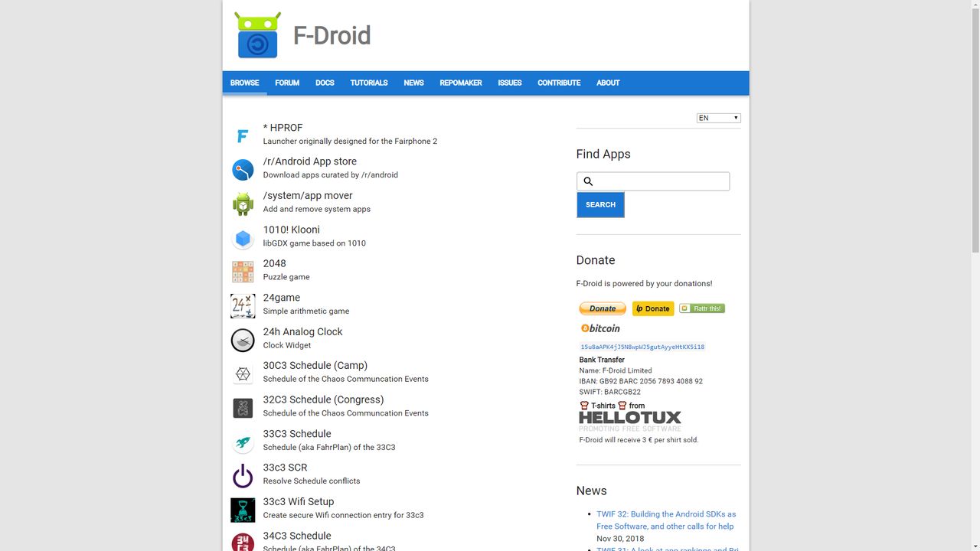Open the 1010! Klooni title link
980x551 pixels.
(x=292, y=230)
